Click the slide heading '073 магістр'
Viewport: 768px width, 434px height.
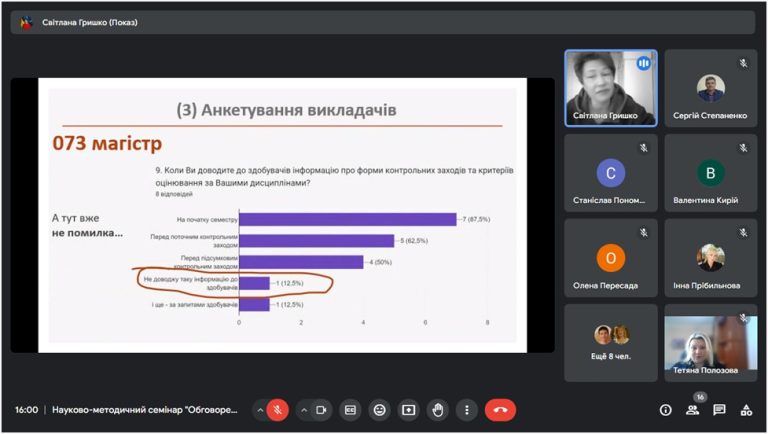tap(107, 144)
